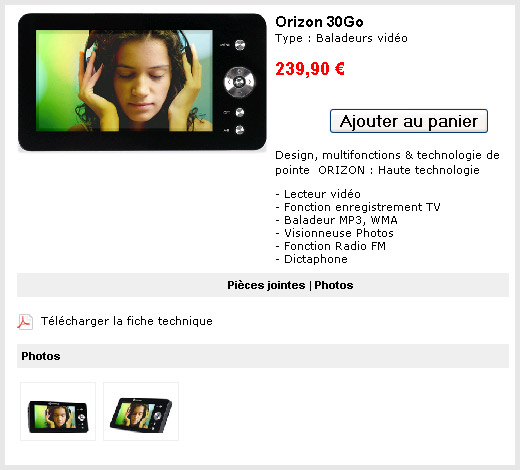520x470 pixels.
Task: Open the angled-view photo thumbnail
Action: click(x=141, y=411)
